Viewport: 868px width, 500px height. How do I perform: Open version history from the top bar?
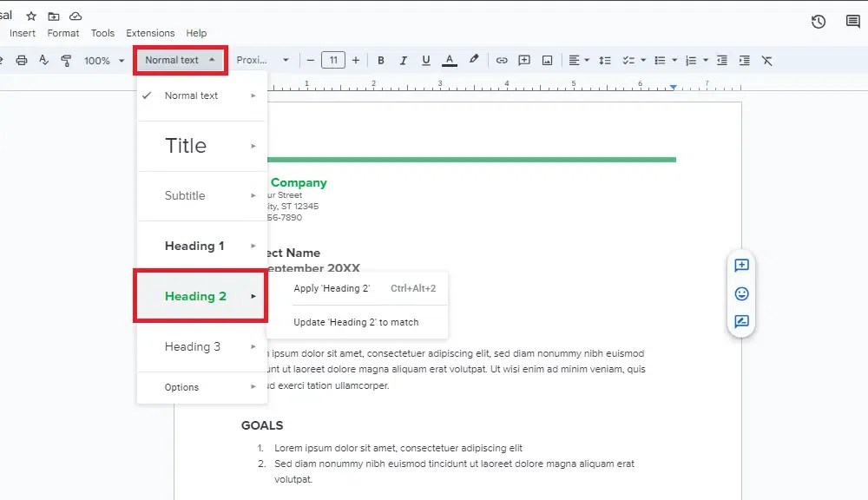pyautogui.click(x=818, y=22)
